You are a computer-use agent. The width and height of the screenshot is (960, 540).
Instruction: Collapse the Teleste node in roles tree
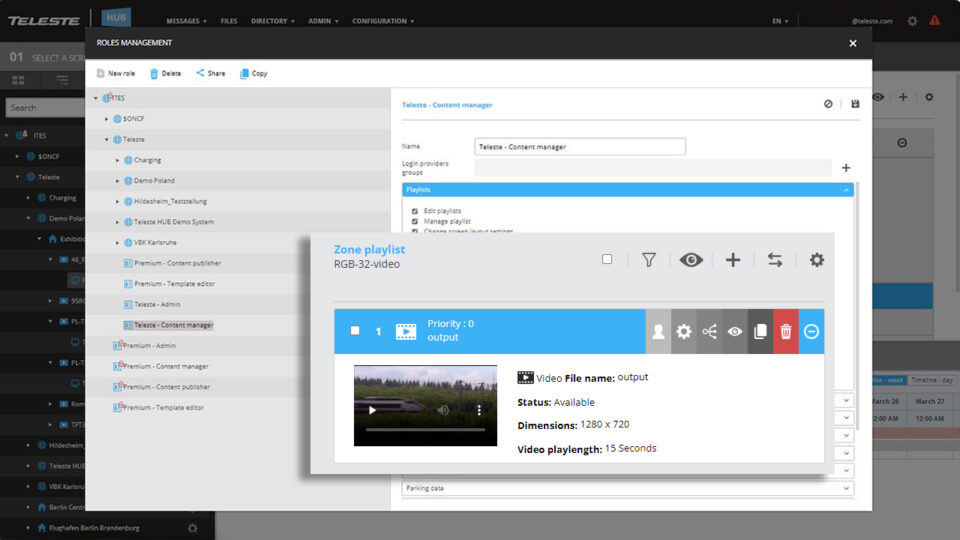coord(107,140)
